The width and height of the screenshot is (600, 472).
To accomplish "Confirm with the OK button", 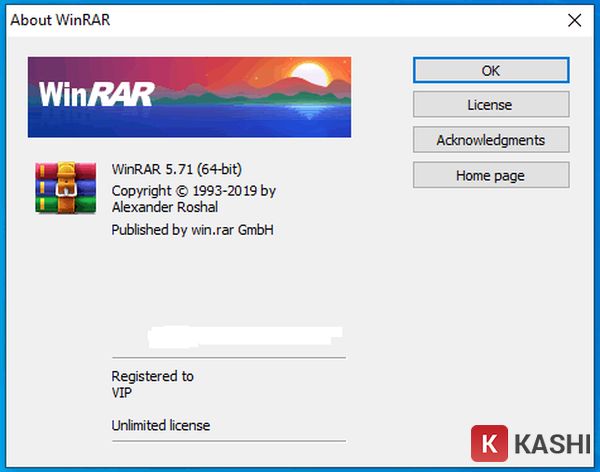I will click(x=491, y=70).
